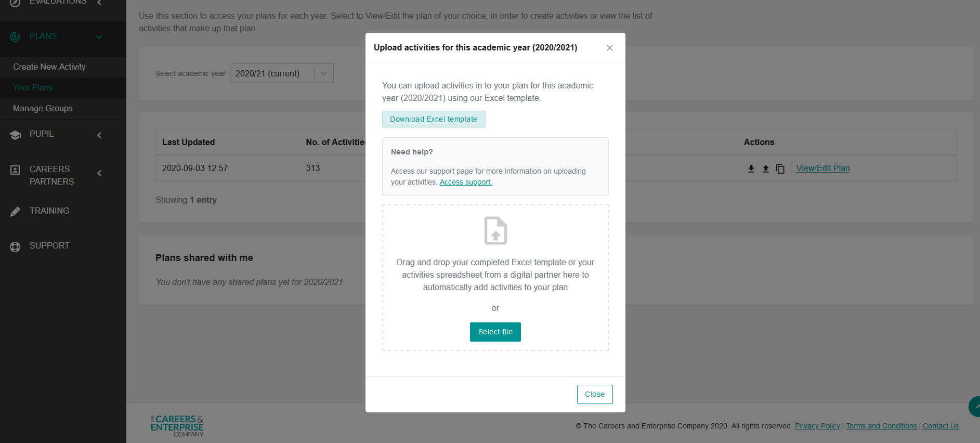The height and width of the screenshot is (443, 980).
Task: Collapse the Plans menu chevron
Action: point(99,37)
